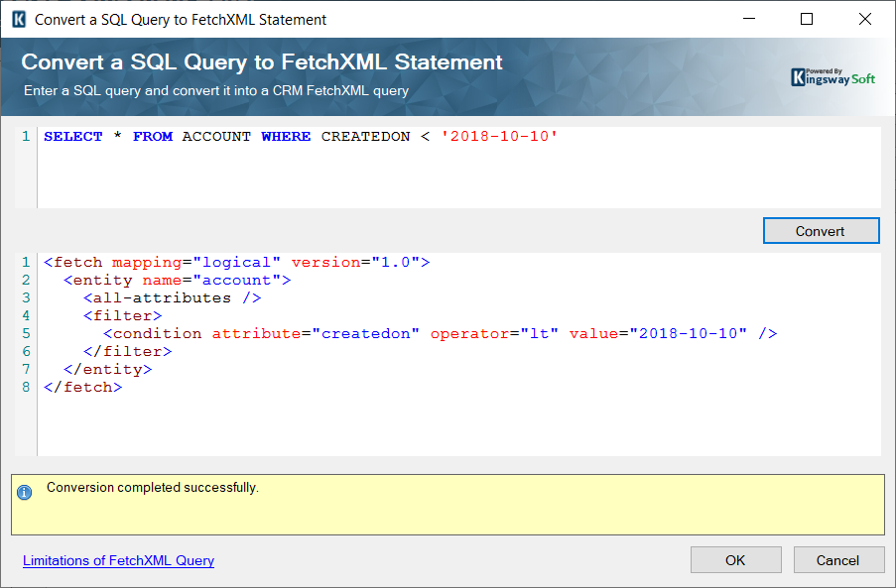Select the SELECT keyword in the SQL query
This screenshot has height=588, width=896.
pyautogui.click(x=72, y=136)
